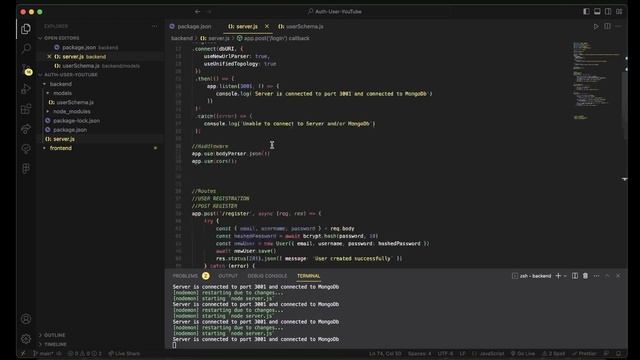Close the terminal panel with X

618,276
